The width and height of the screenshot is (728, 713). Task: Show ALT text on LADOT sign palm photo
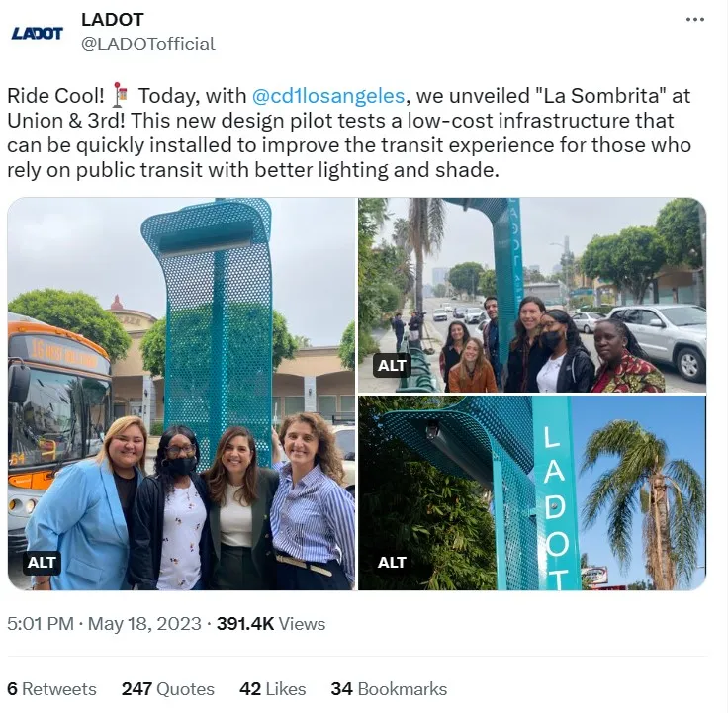pos(392,563)
